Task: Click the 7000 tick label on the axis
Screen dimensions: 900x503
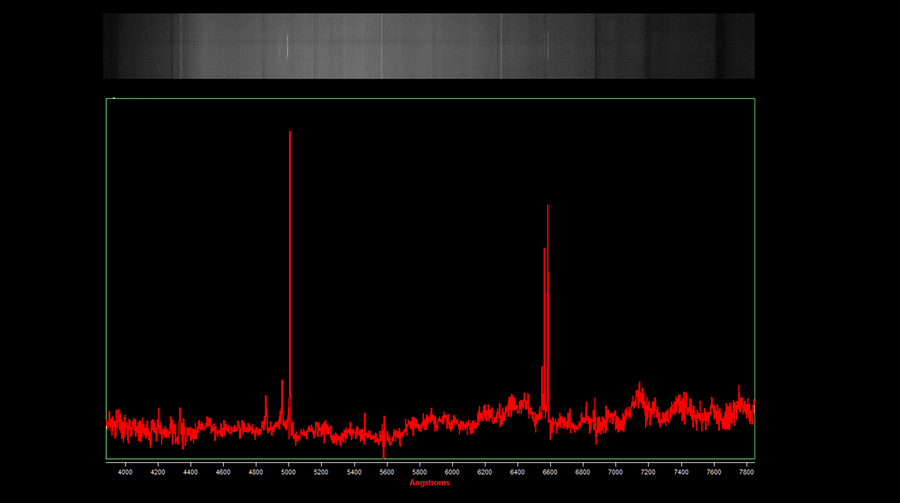Action: point(615,471)
